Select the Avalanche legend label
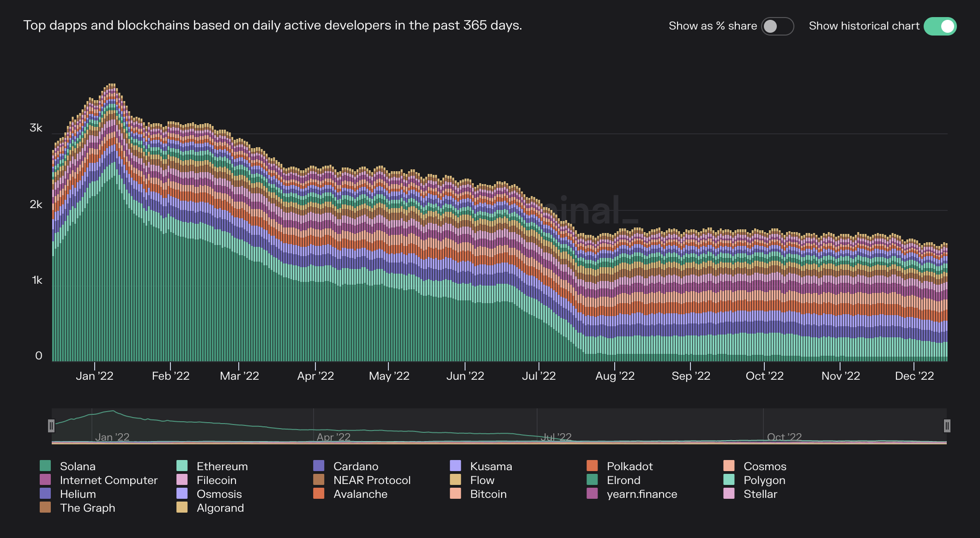 pos(360,494)
